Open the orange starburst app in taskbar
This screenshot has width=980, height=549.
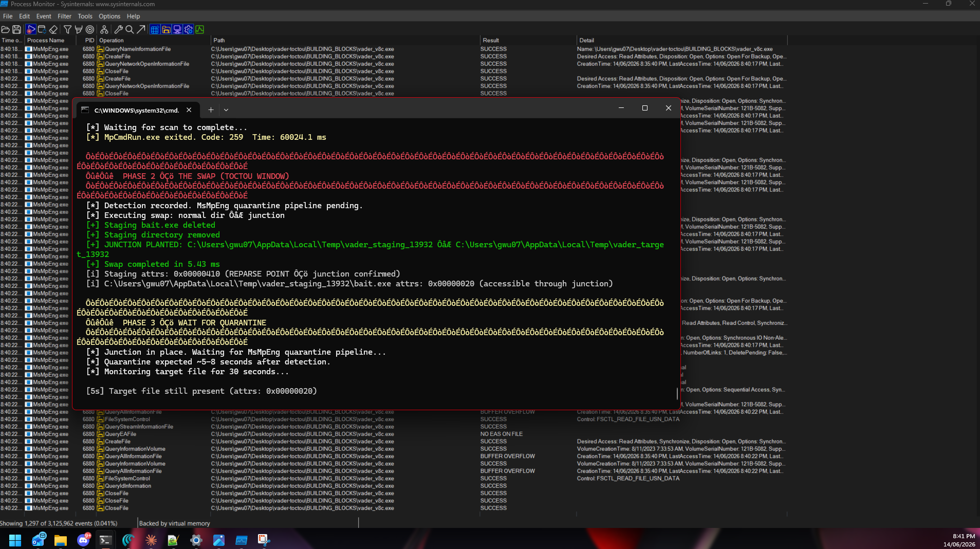click(151, 540)
